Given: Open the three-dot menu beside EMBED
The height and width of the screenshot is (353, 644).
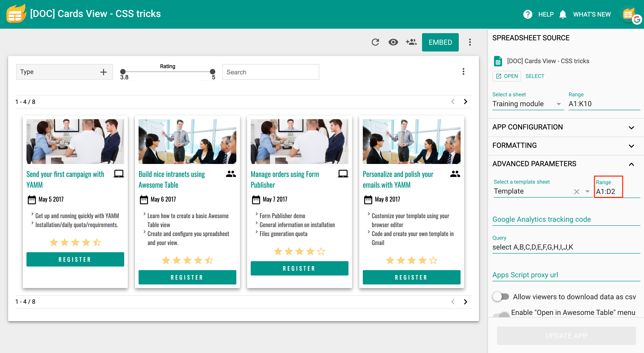Looking at the screenshot, I should click(x=470, y=42).
